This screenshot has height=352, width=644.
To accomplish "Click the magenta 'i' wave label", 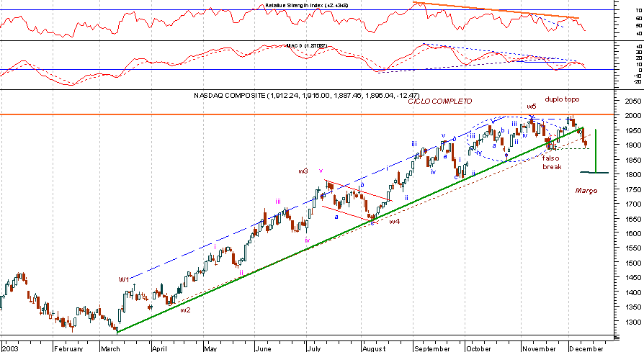I will pyautogui.click(x=215, y=247).
